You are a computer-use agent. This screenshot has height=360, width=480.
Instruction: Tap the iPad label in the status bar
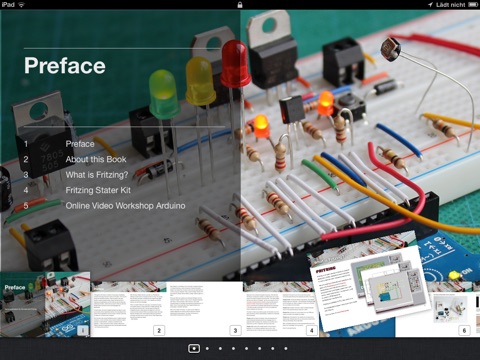(8, 5)
